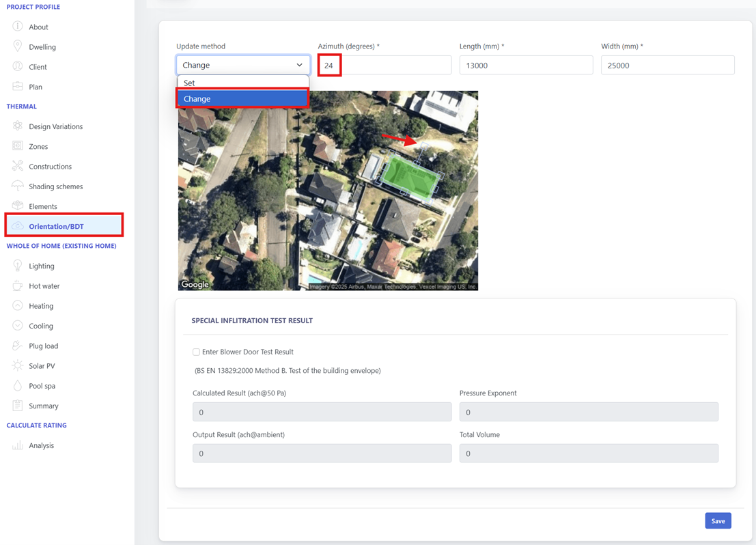
Task: Click the Pool spa droplet icon
Action: pyautogui.click(x=17, y=385)
